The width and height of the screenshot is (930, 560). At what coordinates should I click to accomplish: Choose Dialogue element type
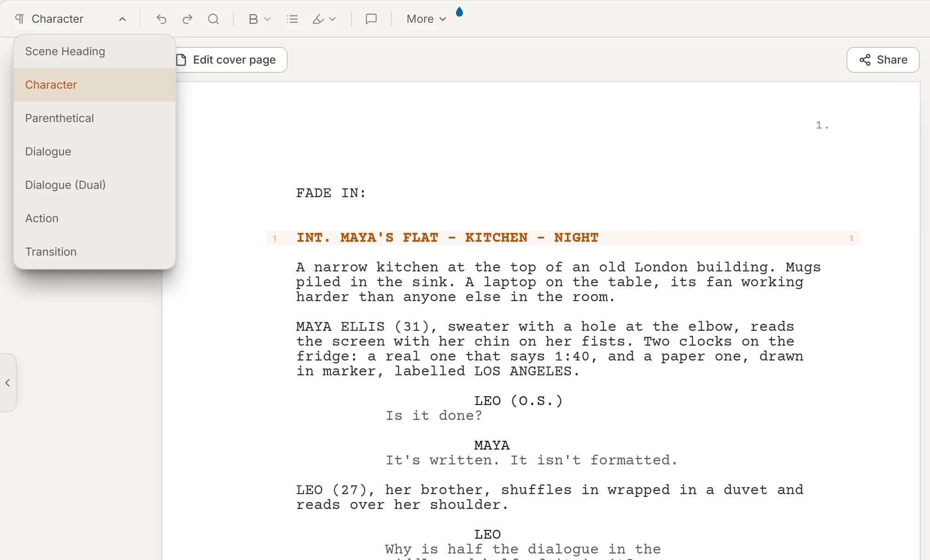pos(95,152)
